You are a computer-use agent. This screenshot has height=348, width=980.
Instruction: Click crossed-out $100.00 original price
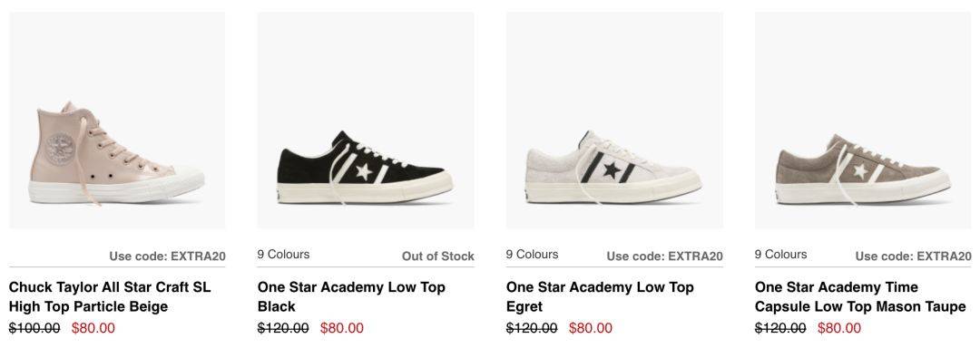35,328
